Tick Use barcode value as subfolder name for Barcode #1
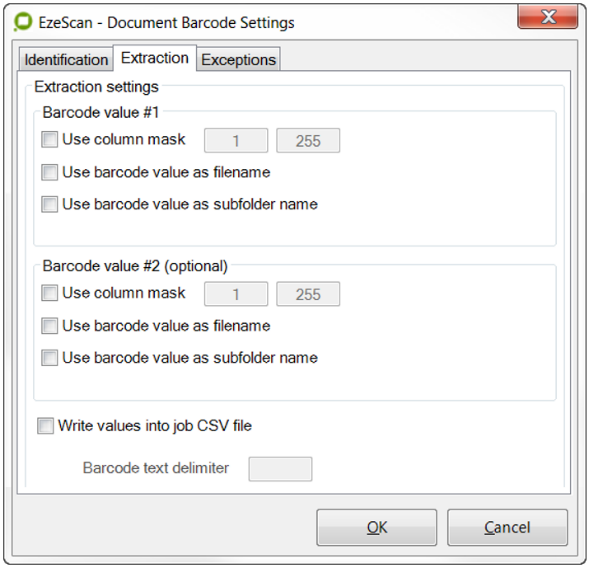 50,204
